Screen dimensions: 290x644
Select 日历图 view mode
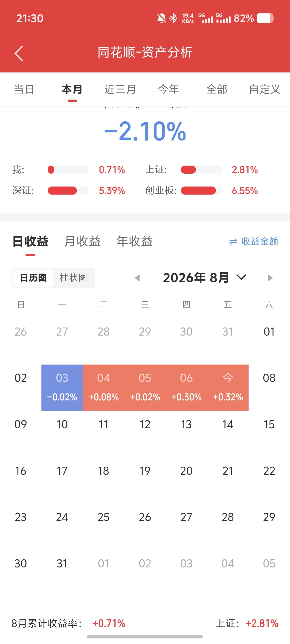click(x=33, y=278)
